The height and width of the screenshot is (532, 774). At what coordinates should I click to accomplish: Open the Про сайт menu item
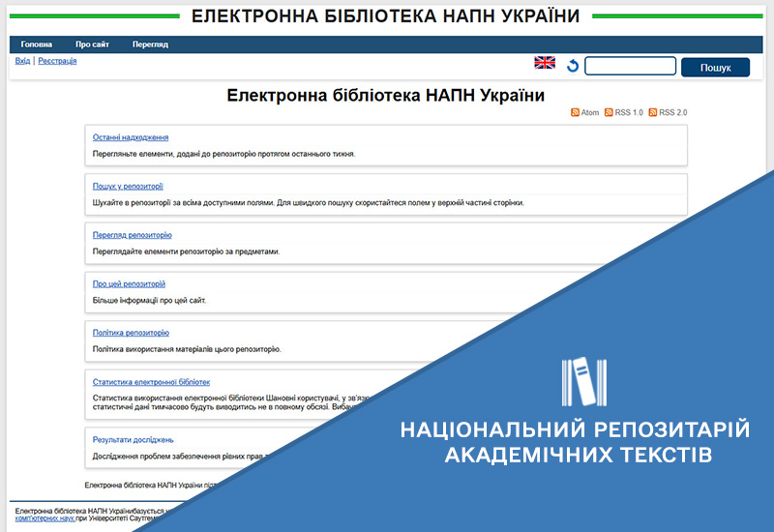pyautogui.click(x=92, y=44)
